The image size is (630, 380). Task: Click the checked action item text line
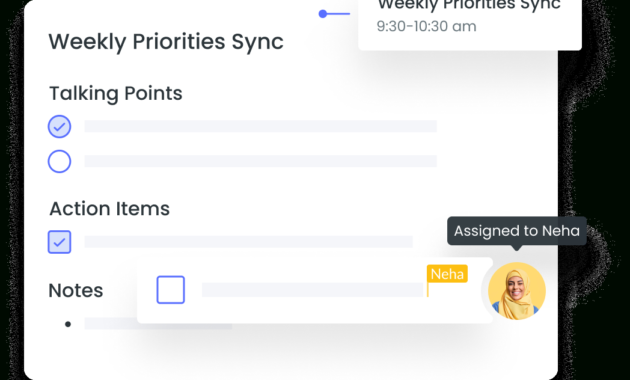[x=248, y=241]
